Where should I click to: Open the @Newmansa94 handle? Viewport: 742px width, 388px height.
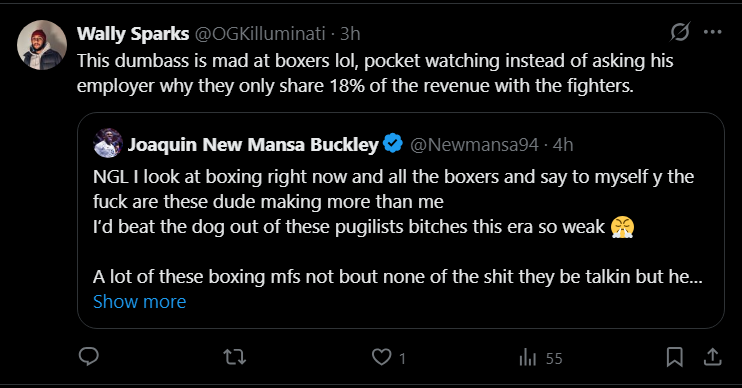(474, 145)
